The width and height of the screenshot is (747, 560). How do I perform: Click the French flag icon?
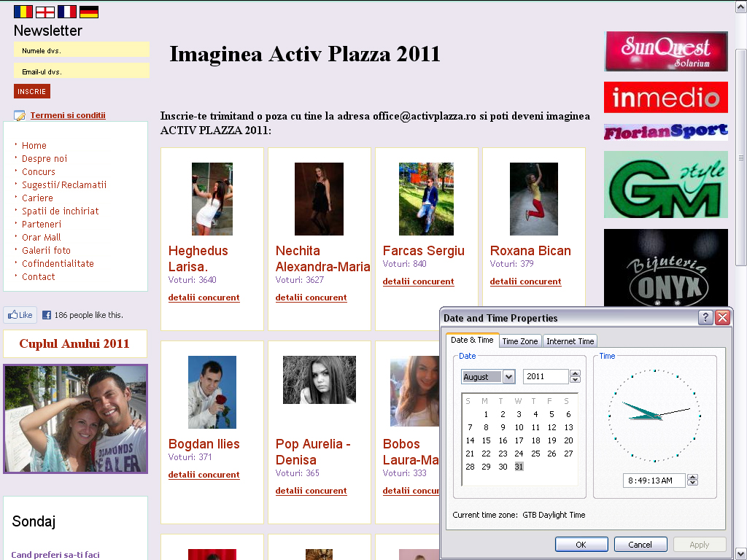(66, 11)
